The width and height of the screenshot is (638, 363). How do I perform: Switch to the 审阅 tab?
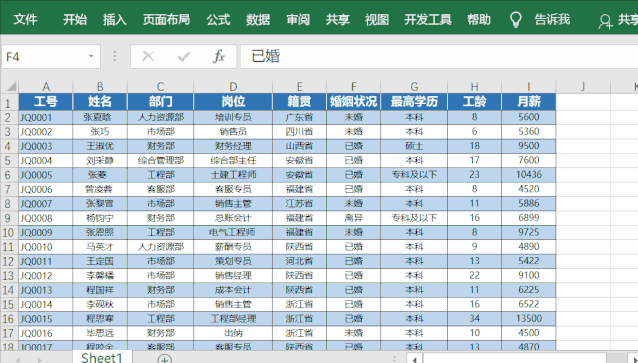[x=298, y=19]
